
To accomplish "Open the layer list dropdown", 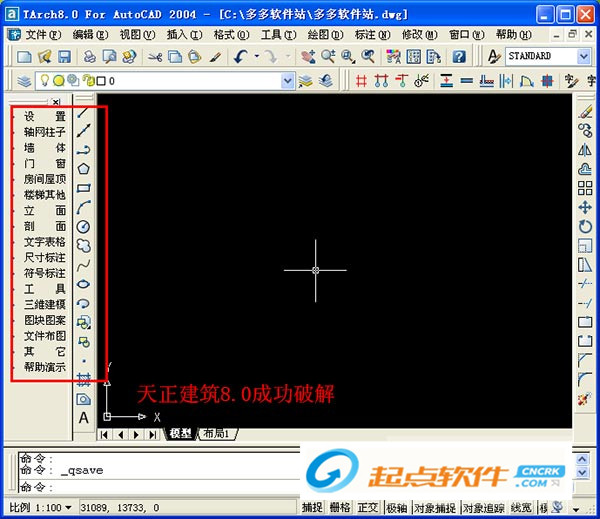I will tap(288, 81).
